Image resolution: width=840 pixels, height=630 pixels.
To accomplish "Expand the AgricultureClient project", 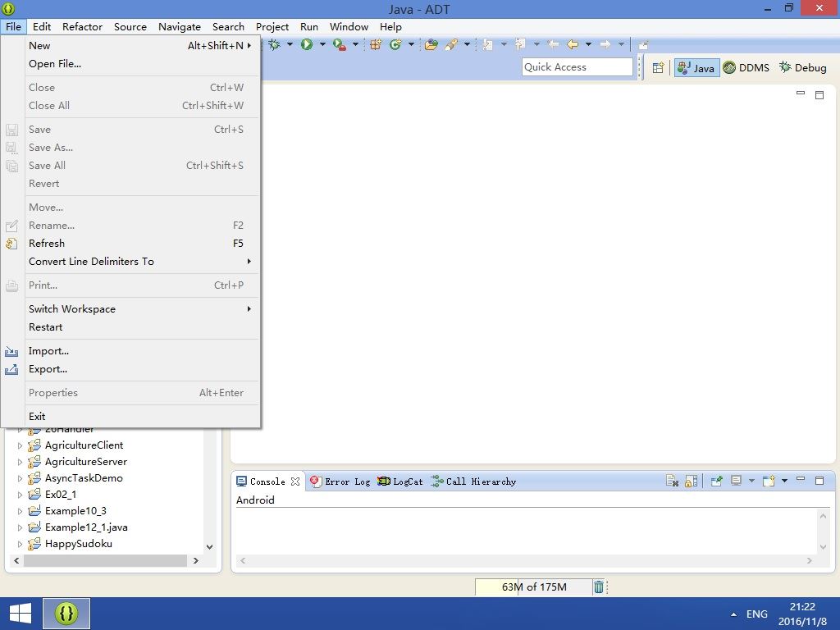I will tap(20, 445).
